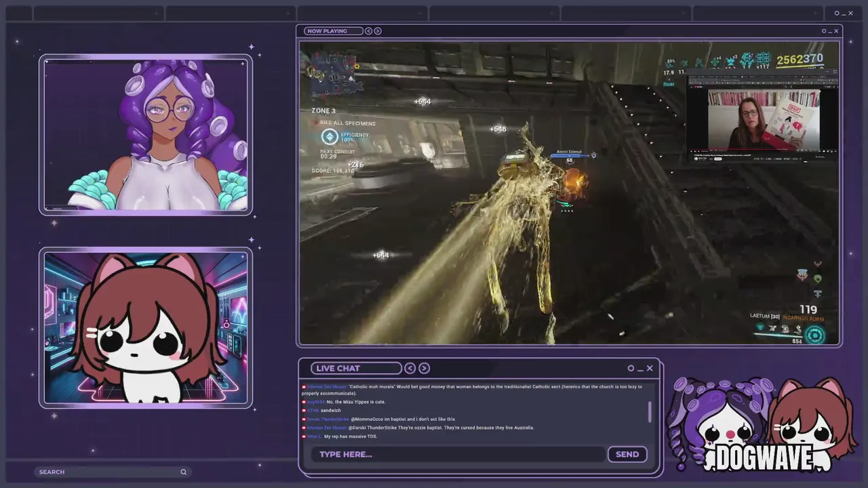Click the play button on YouTube player
This screenshot has width=868, height=488.
coord(691,151)
